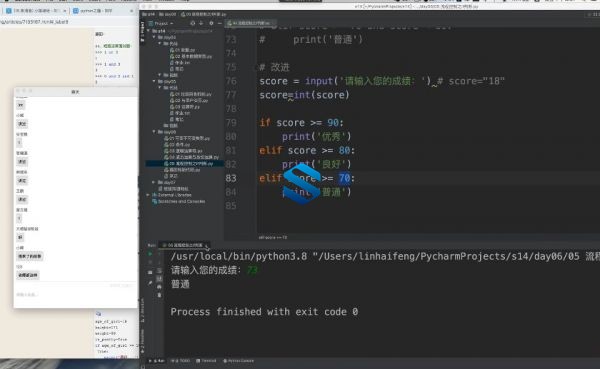Image resolution: width=600 pixels, height=369 pixels.
Task: Open the 04 python file in day06
Action: tap(191, 157)
